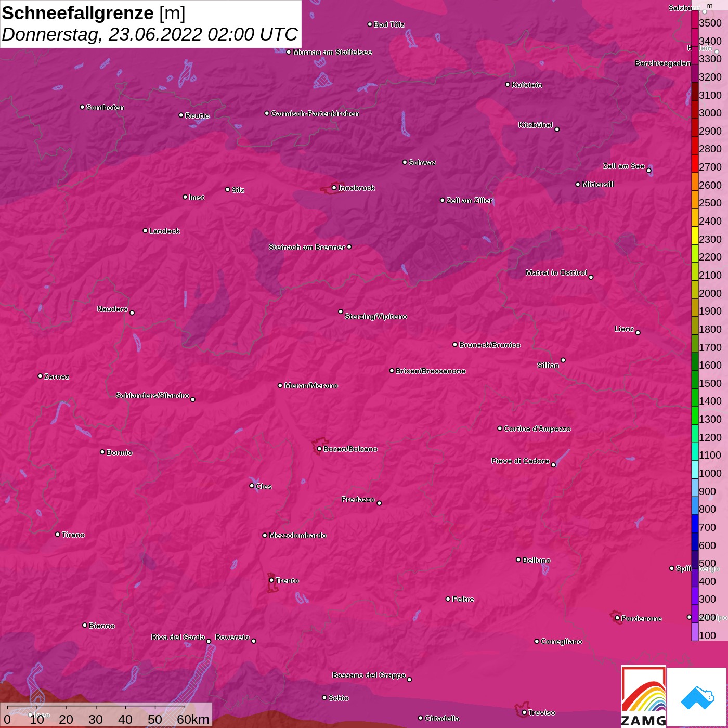
Task: Click the Trento city marker
Action: pos(271,580)
